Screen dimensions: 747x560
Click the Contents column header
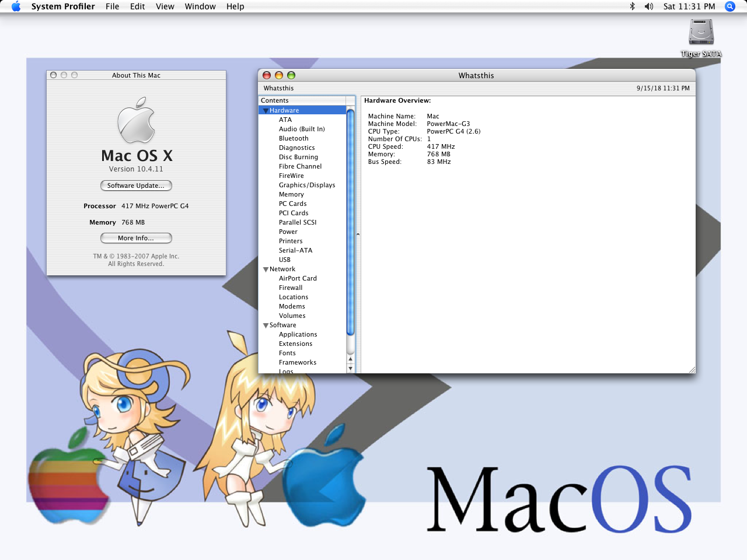coord(302,100)
